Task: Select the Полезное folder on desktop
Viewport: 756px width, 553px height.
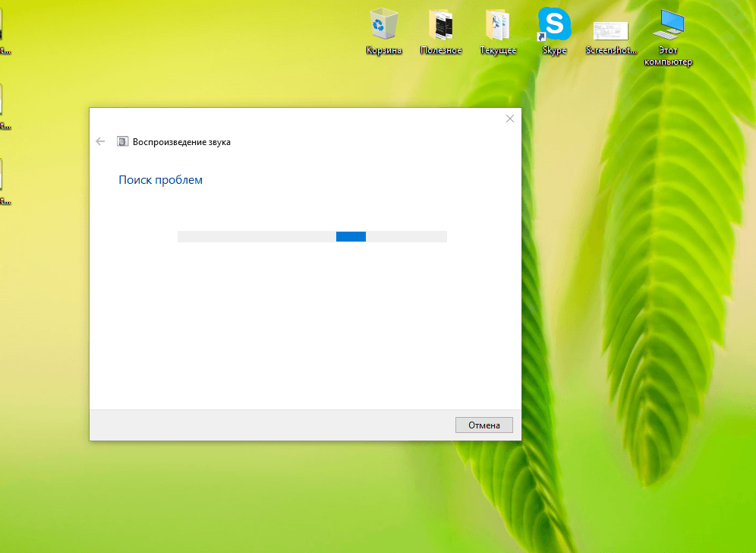Action: click(441, 24)
